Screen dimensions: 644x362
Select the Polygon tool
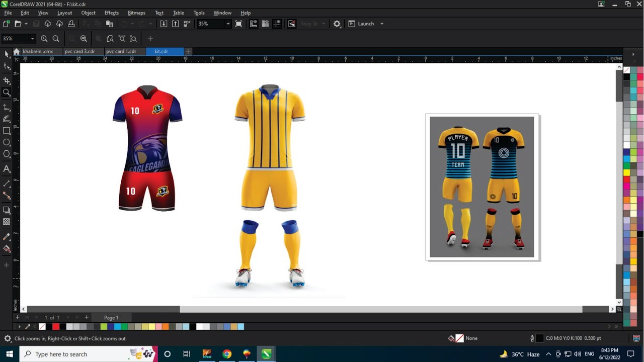click(7, 154)
